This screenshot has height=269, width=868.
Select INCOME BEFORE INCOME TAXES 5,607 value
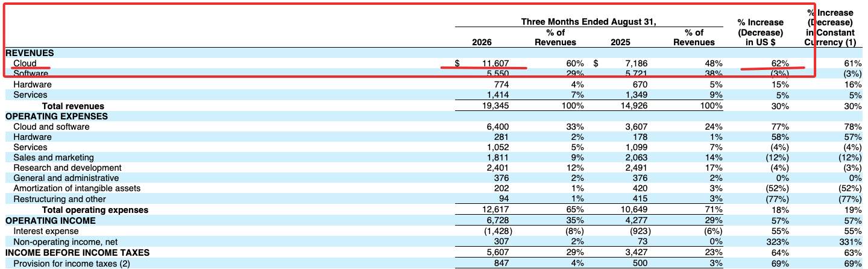pos(498,253)
